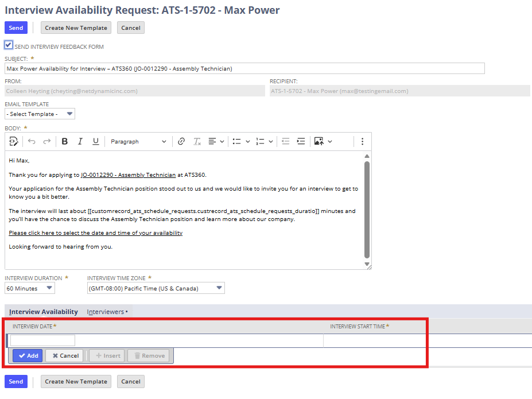This screenshot has width=532, height=399.
Task: Toggle underline formatting in body editor
Action: [96, 141]
